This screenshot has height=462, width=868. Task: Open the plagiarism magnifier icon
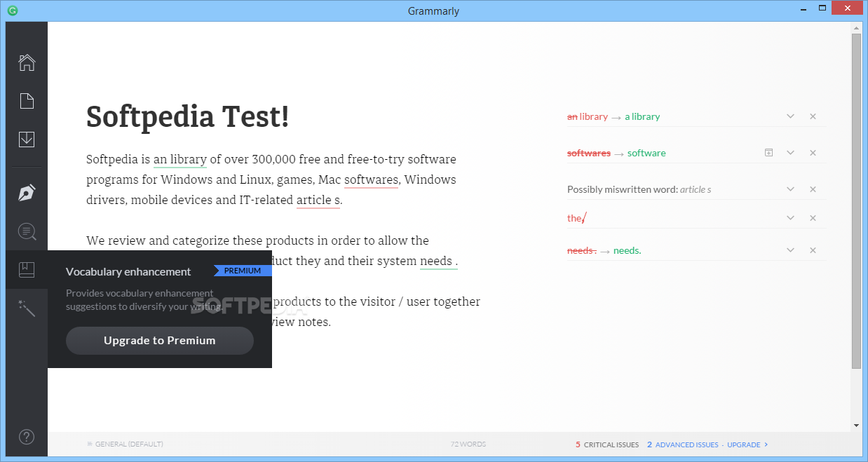(27, 231)
